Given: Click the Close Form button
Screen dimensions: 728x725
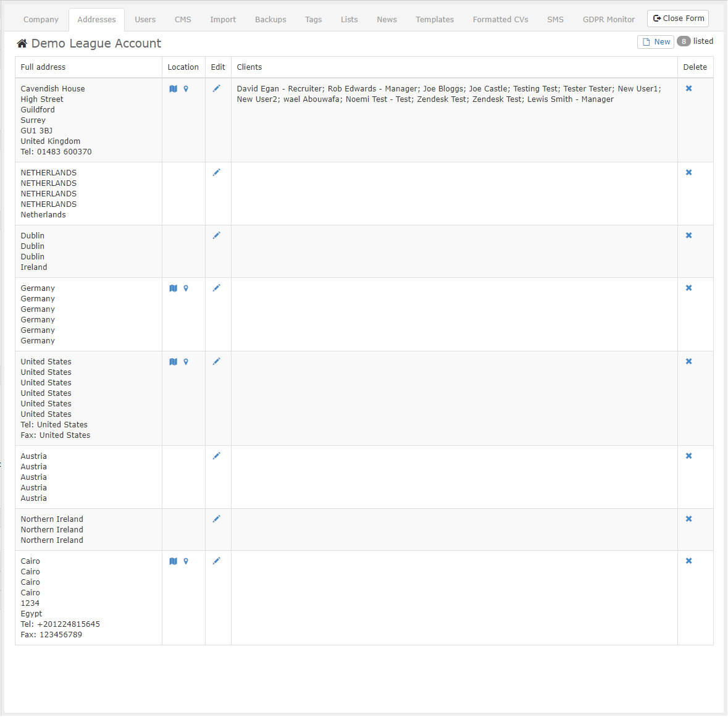Looking at the screenshot, I should click(678, 19).
